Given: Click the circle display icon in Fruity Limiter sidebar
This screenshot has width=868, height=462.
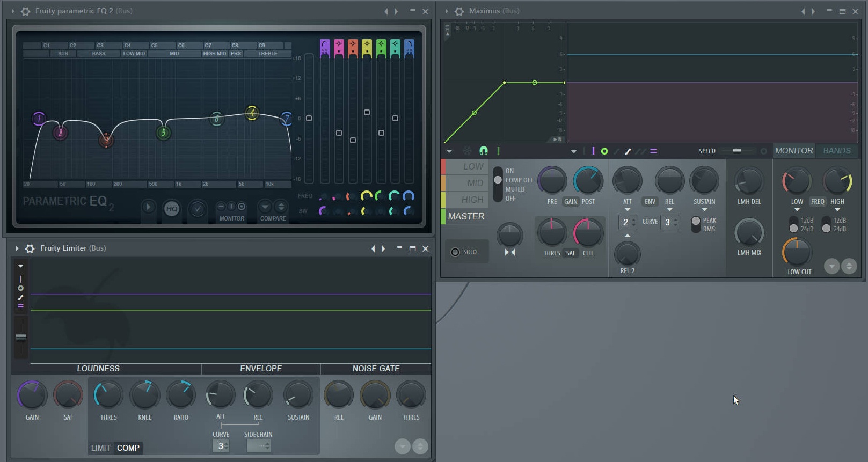Looking at the screenshot, I should [20, 288].
